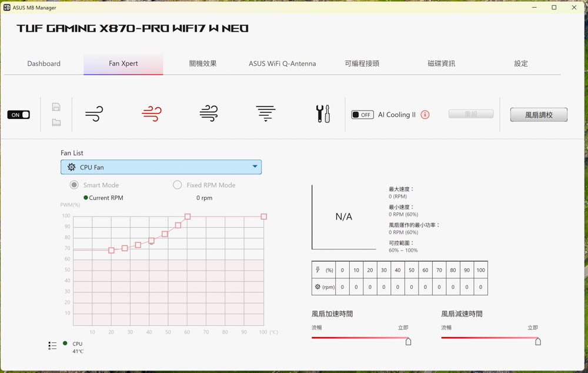Viewport: 588px width, 373px height.
Task: Open the 設定 settings tab
Action: pos(521,64)
